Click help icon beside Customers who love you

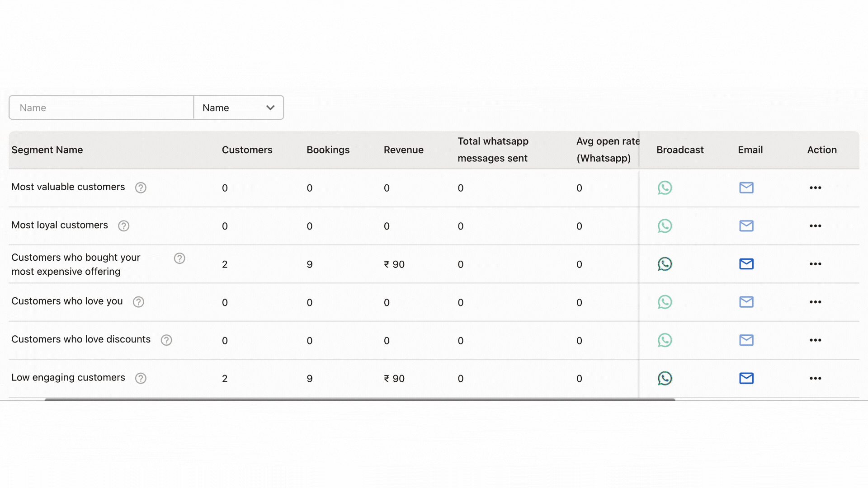(138, 302)
